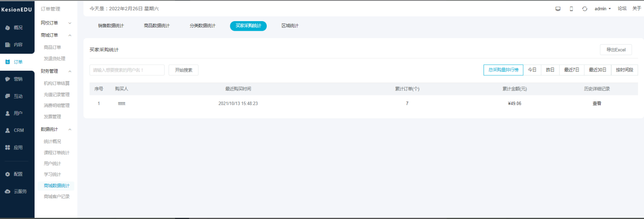
Task: Click buyer name tttttt in table
Action: click(122, 103)
